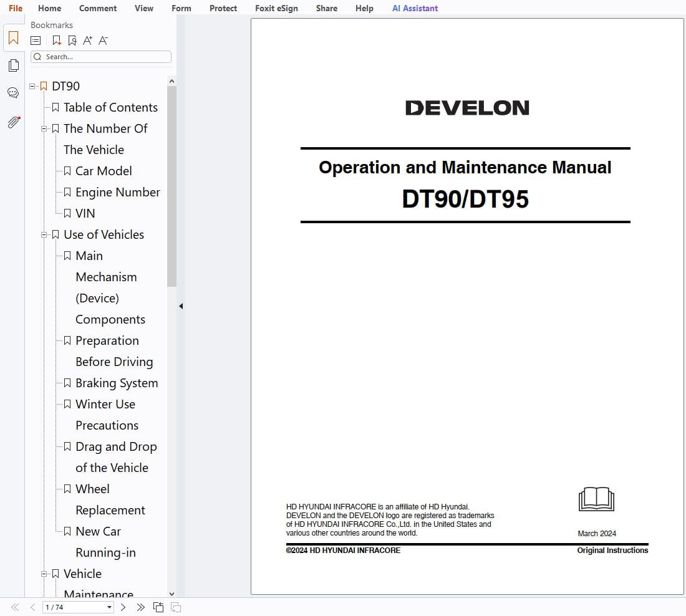Click the bookmark icon beside Engine Number
The image size is (686, 616).
point(67,191)
